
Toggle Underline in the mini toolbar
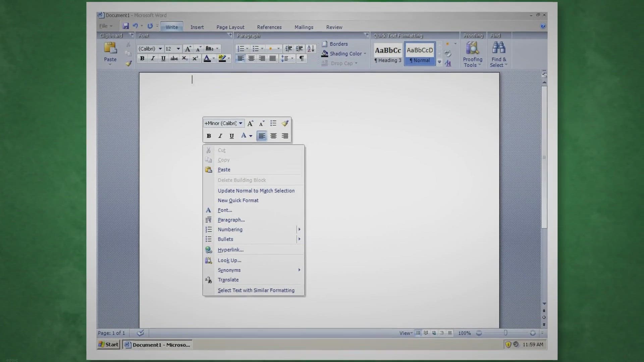[231, 136]
